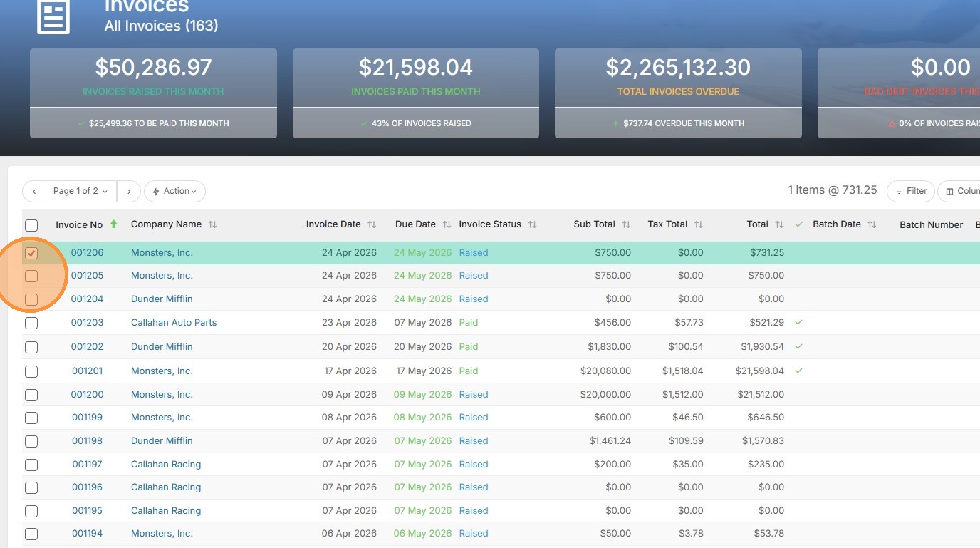Click the 23 Apr 2026 invoice date

(x=349, y=322)
